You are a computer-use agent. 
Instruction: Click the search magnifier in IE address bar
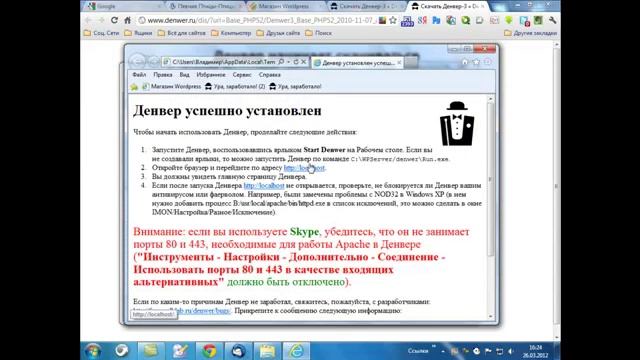pos(281,62)
